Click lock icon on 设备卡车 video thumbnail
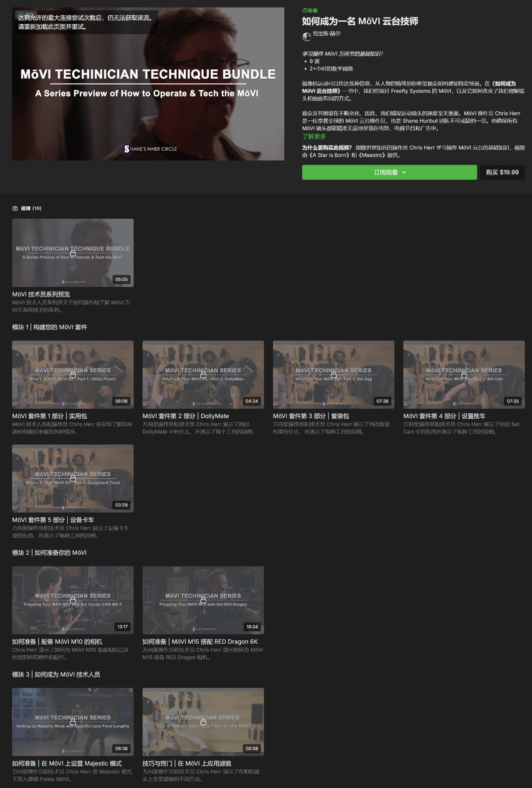This screenshot has width=532, height=788. click(x=73, y=479)
